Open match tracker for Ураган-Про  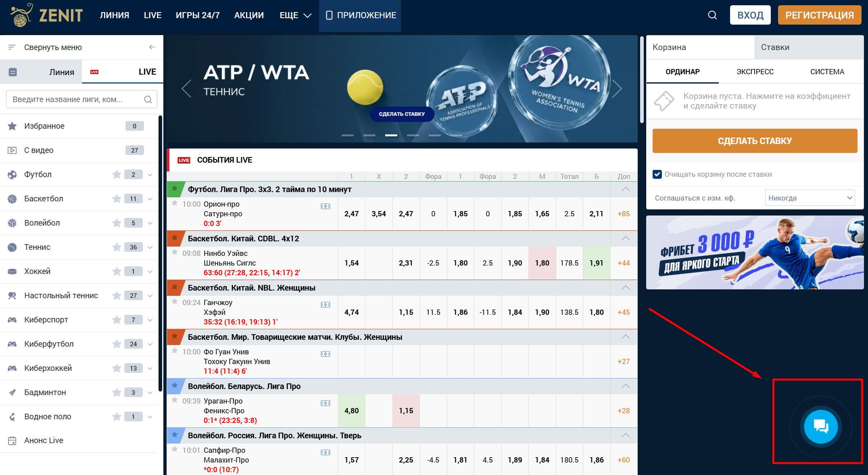[x=325, y=403]
